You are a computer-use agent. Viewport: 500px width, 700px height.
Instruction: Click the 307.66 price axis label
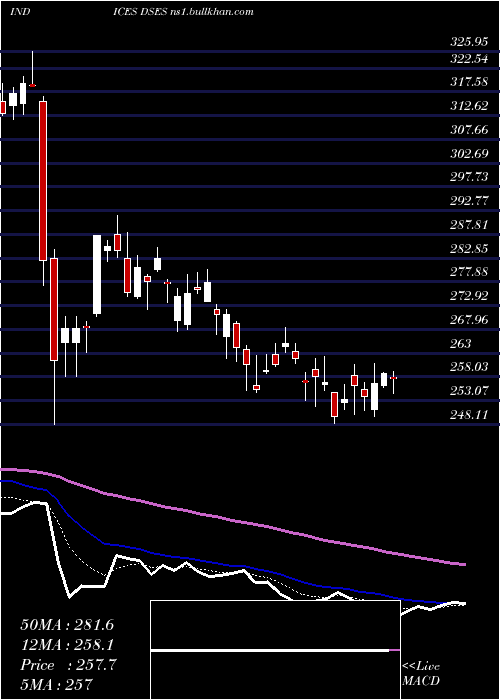469,130
